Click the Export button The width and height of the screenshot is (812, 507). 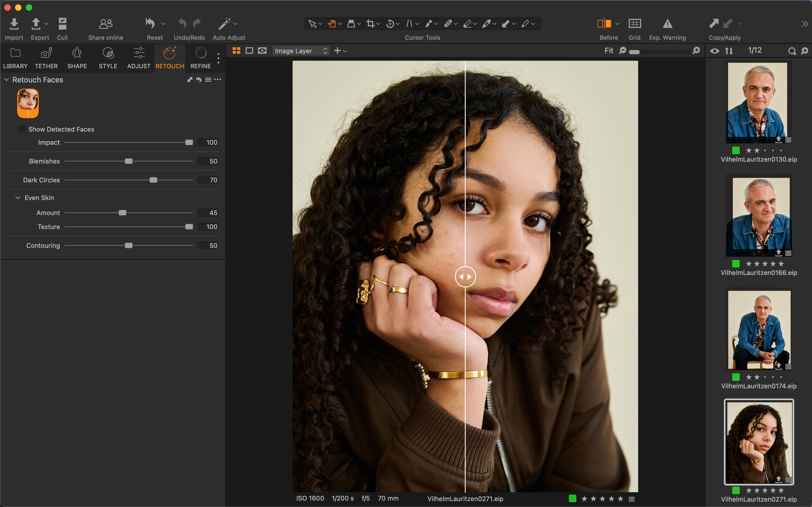pos(37,28)
